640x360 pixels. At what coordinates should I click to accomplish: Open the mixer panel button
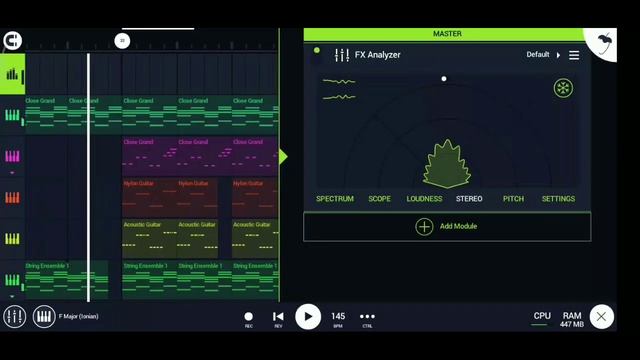[15, 316]
